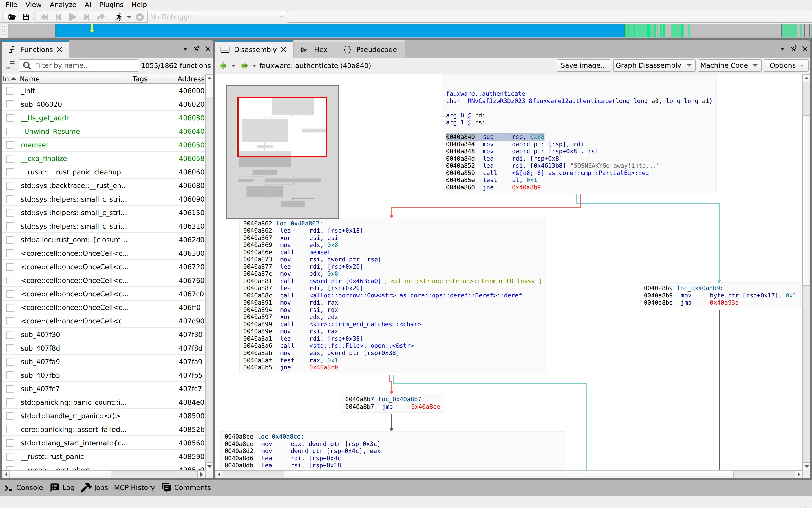Image resolution: width=812 pixels, height=508 pixels.
Task: Toggle inline checkbox for _init
Action: click(x=10, y=91)
